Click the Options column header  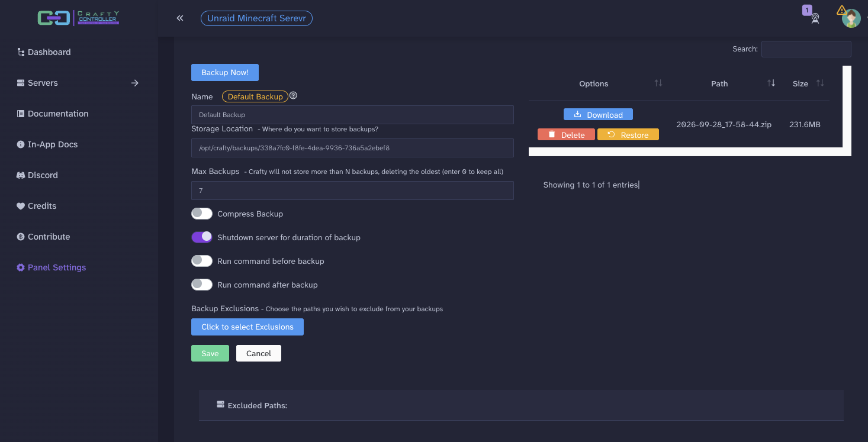594,83
